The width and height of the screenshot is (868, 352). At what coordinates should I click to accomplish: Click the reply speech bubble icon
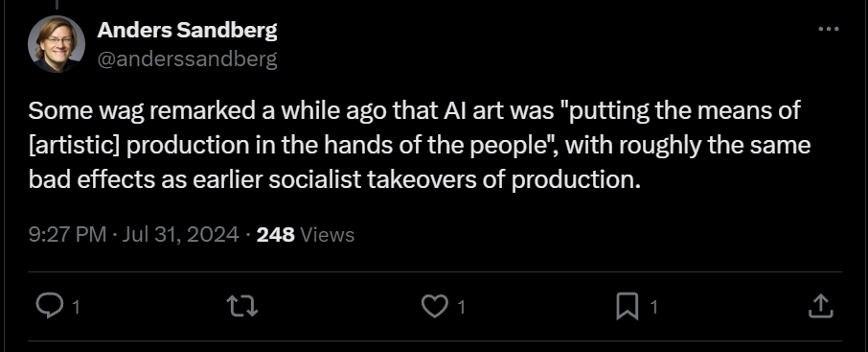coord(48,307)
